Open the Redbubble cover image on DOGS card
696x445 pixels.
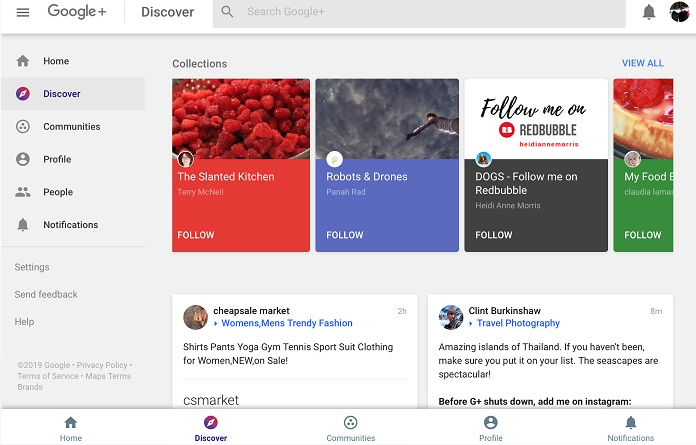[536, 119]
